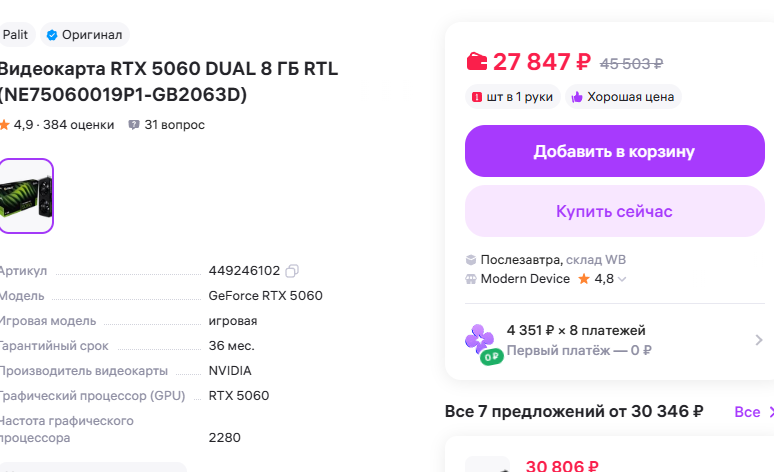Click the questions speech bubble icon
The height and width of the screenshot is (472, 774).
pyautogui.click(x=134, y=125)
